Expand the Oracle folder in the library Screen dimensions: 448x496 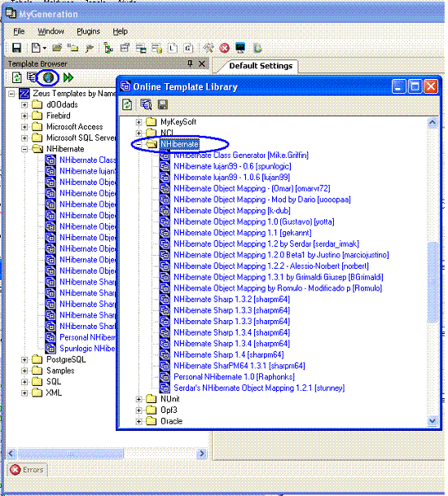[x=138, y=421]
